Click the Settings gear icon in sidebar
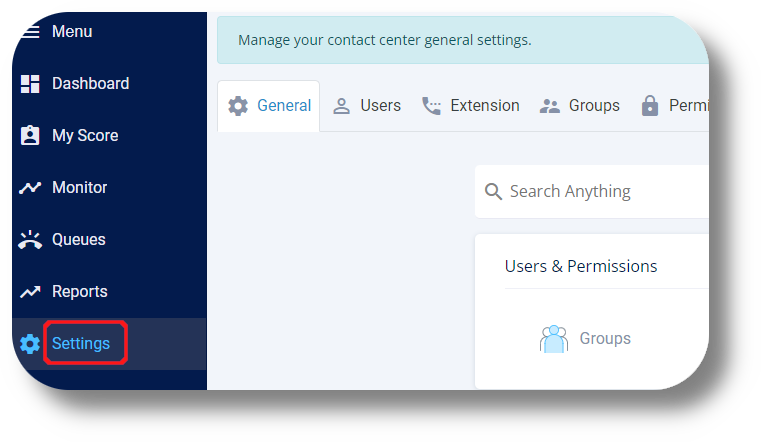The width and height of the screenshot is (761, 442). tap(30, 344)
